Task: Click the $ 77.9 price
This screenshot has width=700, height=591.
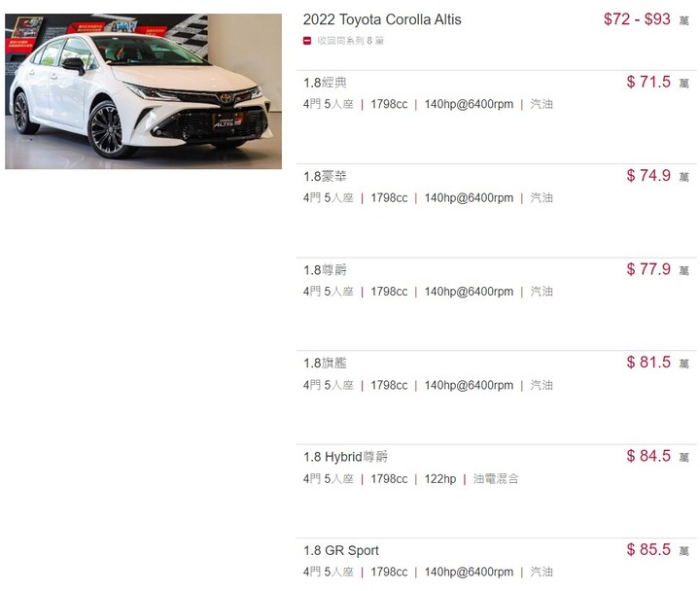Action: pos(648,269)
